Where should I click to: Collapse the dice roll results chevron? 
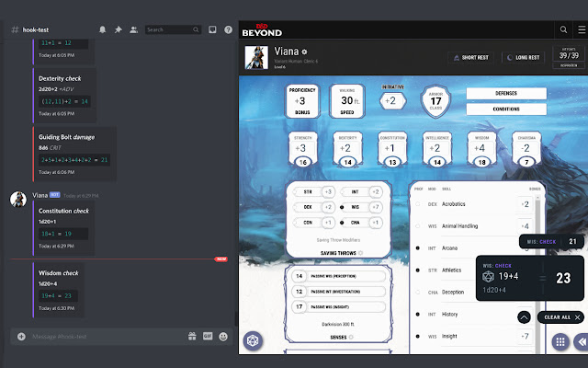(524, 317)
